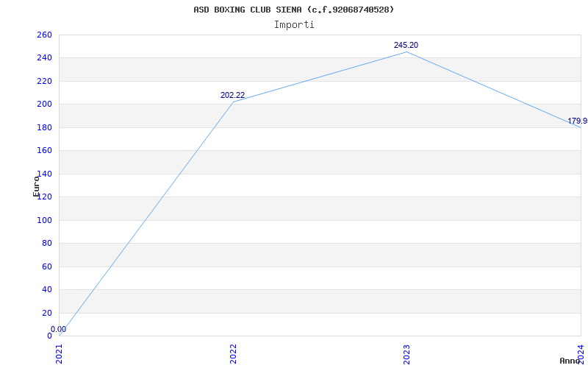Click the chart title ASD BOXING CLUB SIENA
This screenshot has width=588, height=368.
(x=293, y=10)
